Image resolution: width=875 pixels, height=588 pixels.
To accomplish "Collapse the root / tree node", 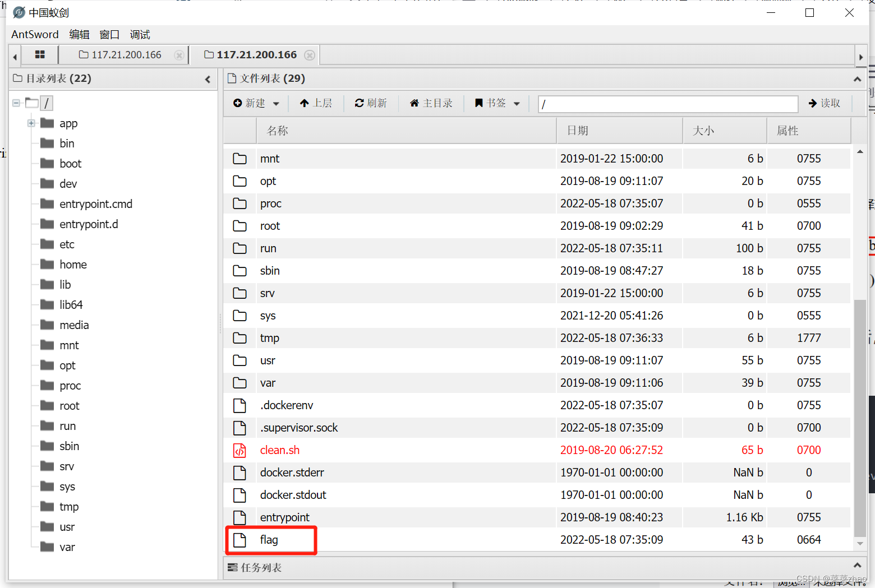I will (x=16, y=103).
